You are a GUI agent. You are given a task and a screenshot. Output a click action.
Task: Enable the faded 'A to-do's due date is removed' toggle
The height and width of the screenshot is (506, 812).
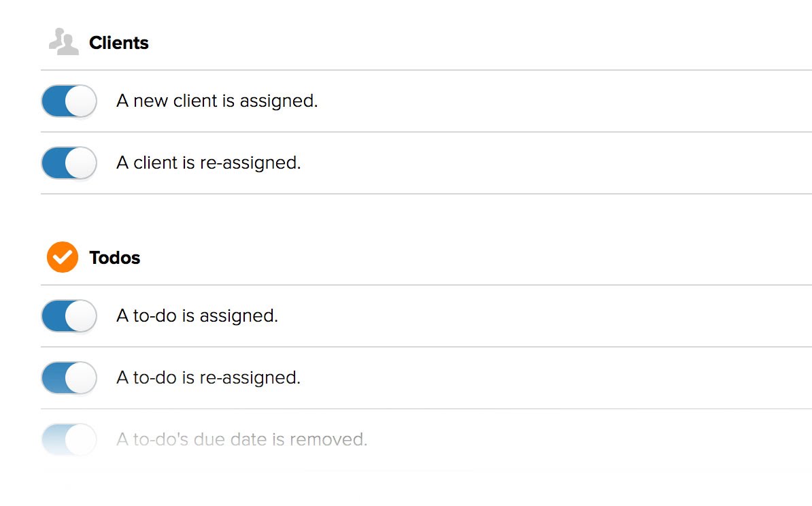pyautogui.click(x=68, y=439)
